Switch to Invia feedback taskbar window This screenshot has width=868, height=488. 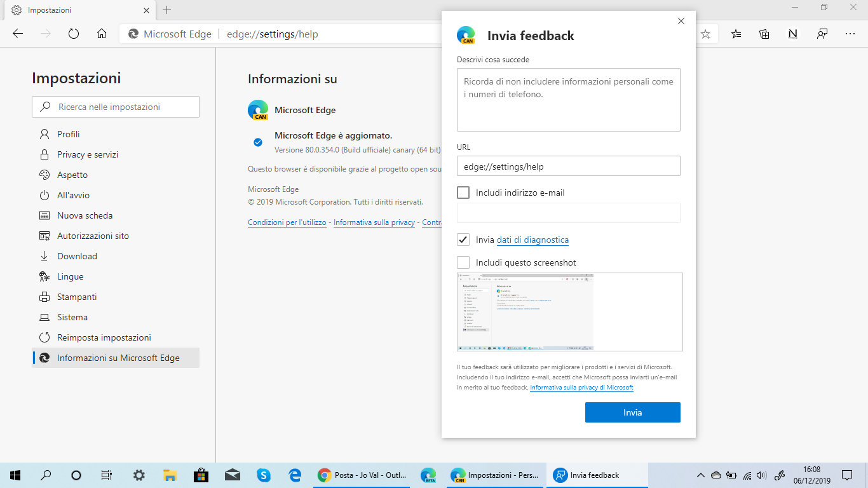pos(597,475)
